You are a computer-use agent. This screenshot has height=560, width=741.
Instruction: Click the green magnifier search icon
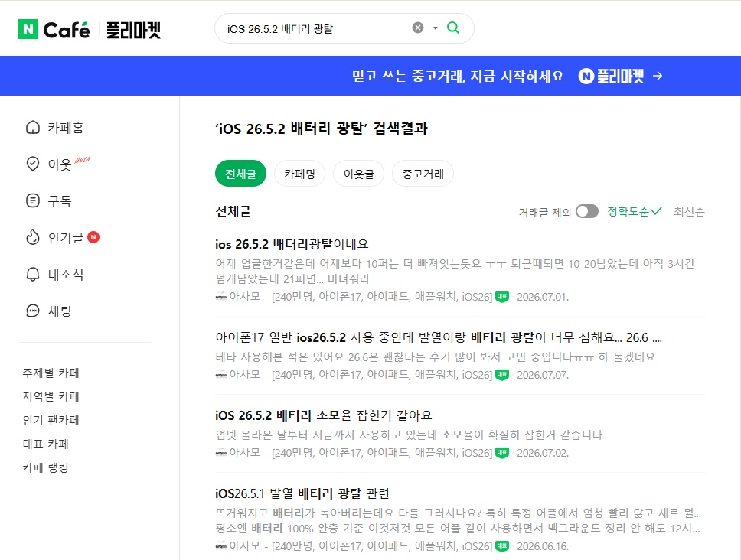pyautogui.click(x=453, y=28)
